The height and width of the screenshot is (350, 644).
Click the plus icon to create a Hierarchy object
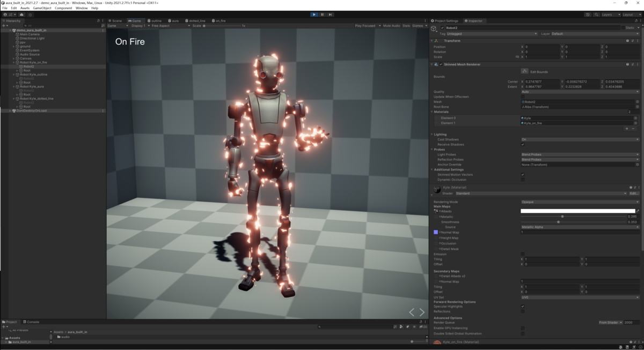tap(4, 25)
